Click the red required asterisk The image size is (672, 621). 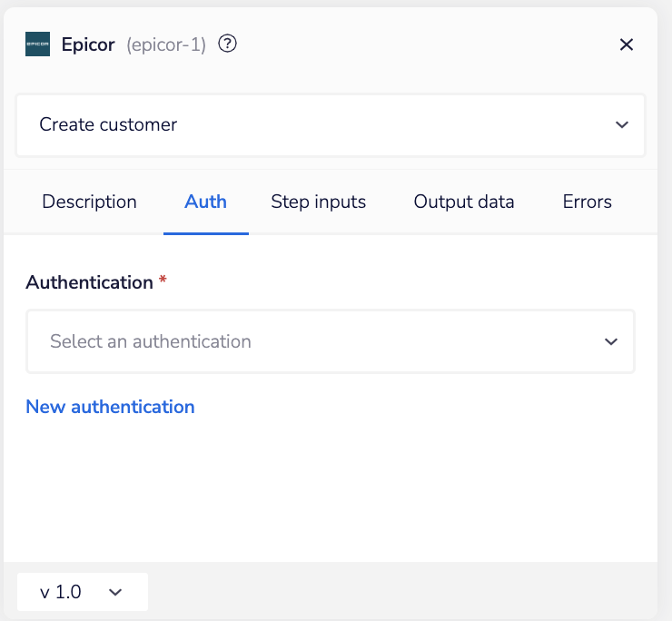click(x=163, y=281)
